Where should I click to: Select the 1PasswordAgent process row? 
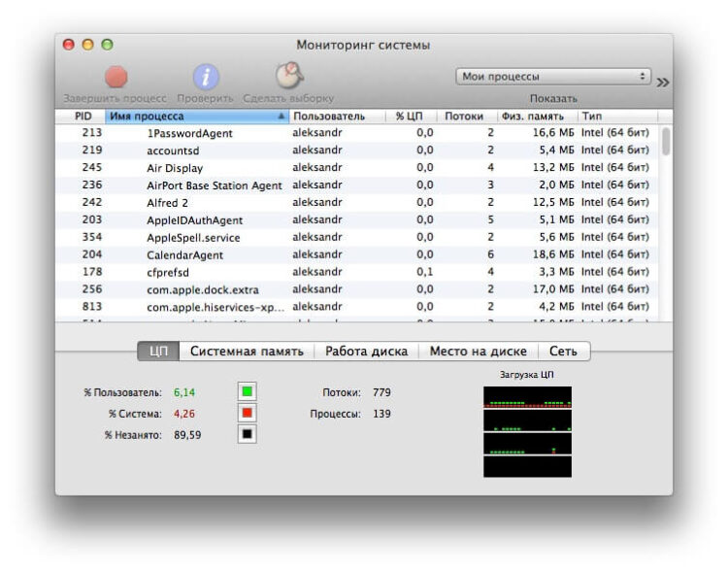click(189, 133)
